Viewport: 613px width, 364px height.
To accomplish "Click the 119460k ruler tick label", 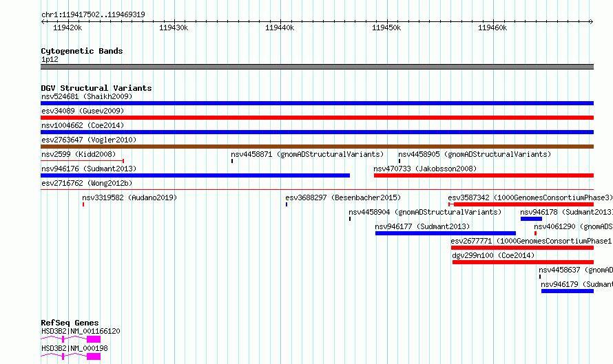I will pyautogui.click(x=492, y=28).
